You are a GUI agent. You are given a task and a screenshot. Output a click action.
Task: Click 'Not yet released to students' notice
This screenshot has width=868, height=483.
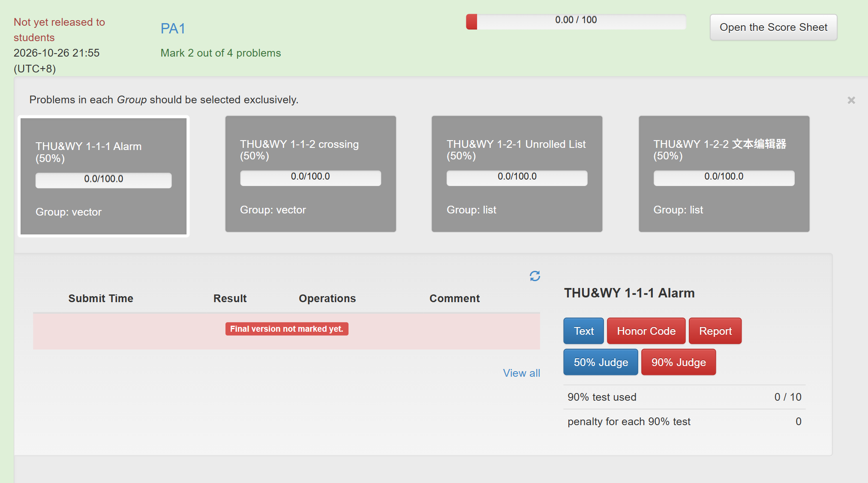click(59, 30)
